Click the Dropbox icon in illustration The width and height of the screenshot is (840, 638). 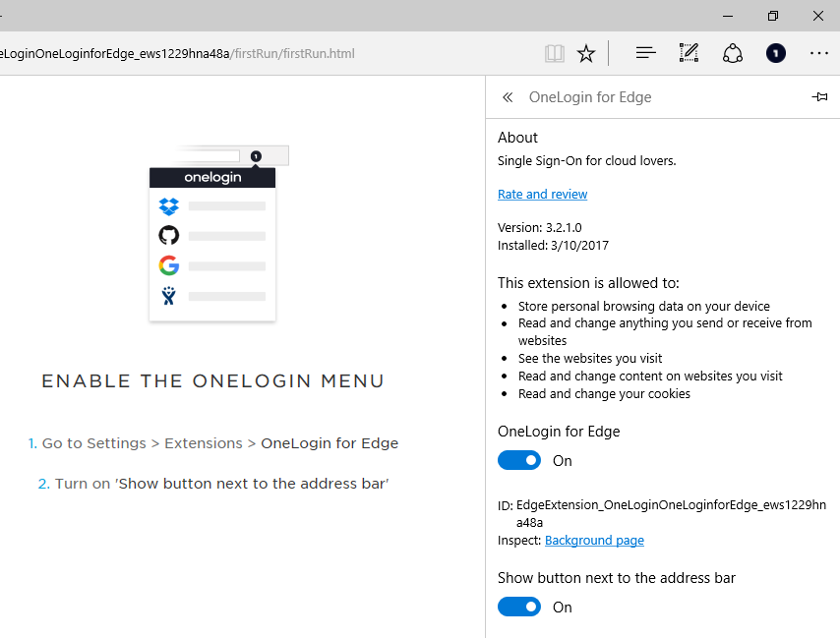click(169, 206)
